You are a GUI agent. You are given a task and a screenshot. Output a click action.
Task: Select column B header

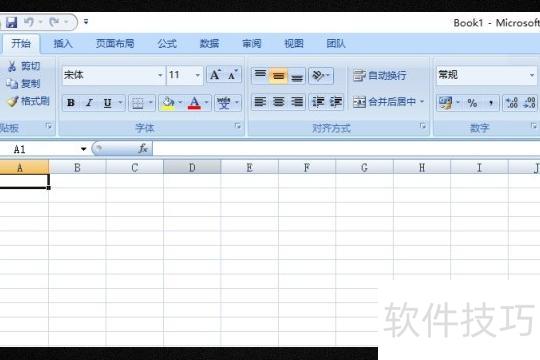(77, 167)
